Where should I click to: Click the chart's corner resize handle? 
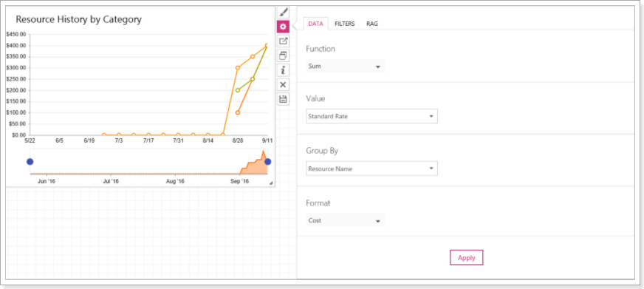270,183
